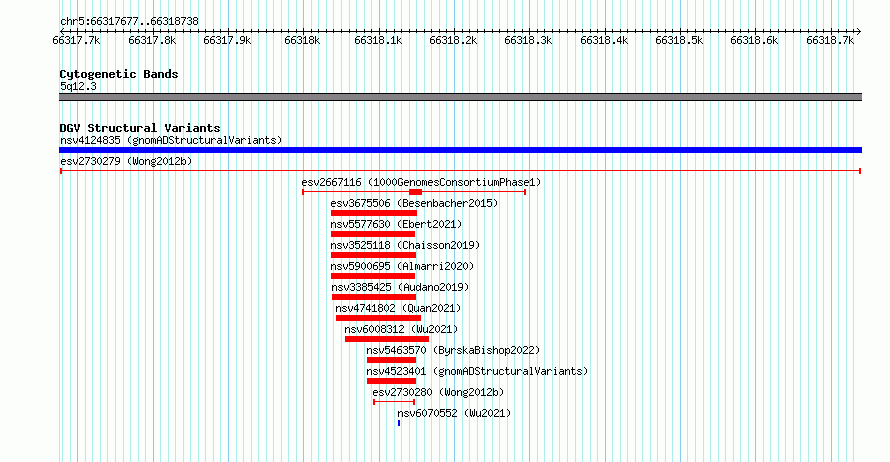Click red bar under nsv5900695

[373, 276]
